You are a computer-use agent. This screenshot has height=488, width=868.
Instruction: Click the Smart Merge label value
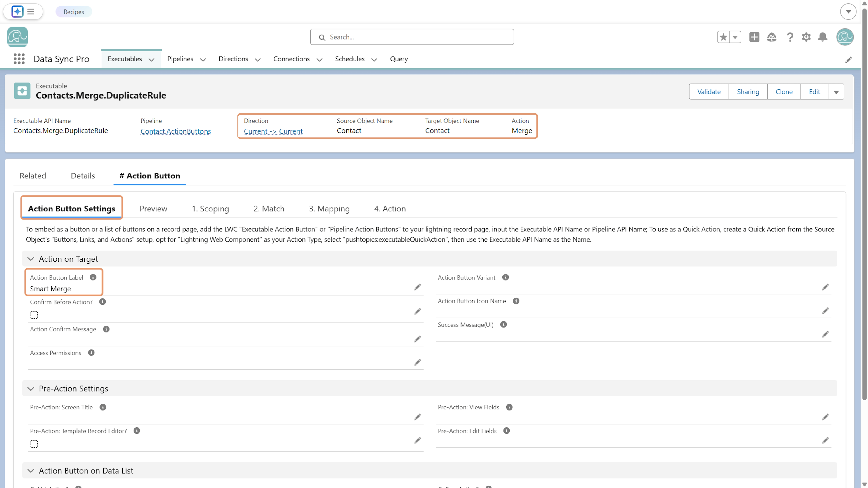[x=50, y=289]
